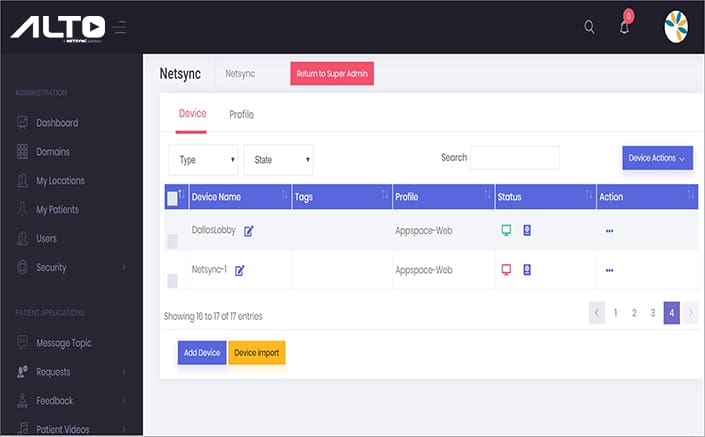
Task: Open the State filter dropdown
Action: tap(278, 160)
